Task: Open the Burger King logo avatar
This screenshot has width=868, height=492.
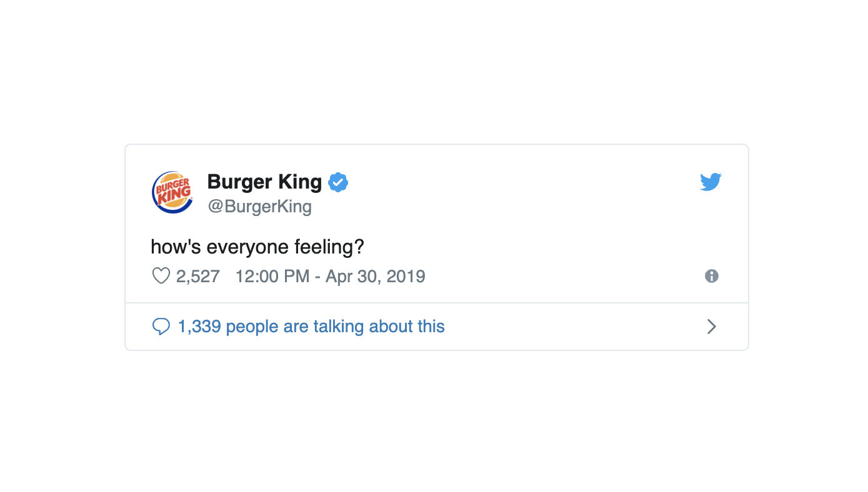Action: click(x=172, y=192)
